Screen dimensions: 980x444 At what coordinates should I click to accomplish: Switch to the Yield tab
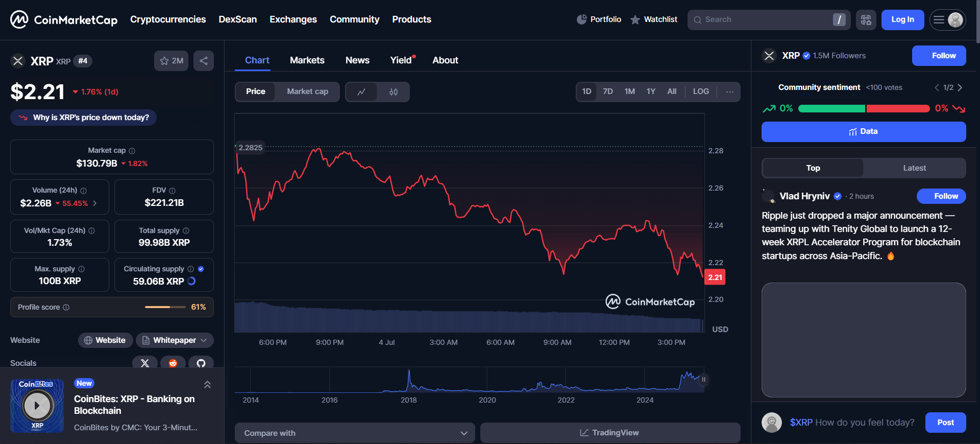click(x=401, y=60)
